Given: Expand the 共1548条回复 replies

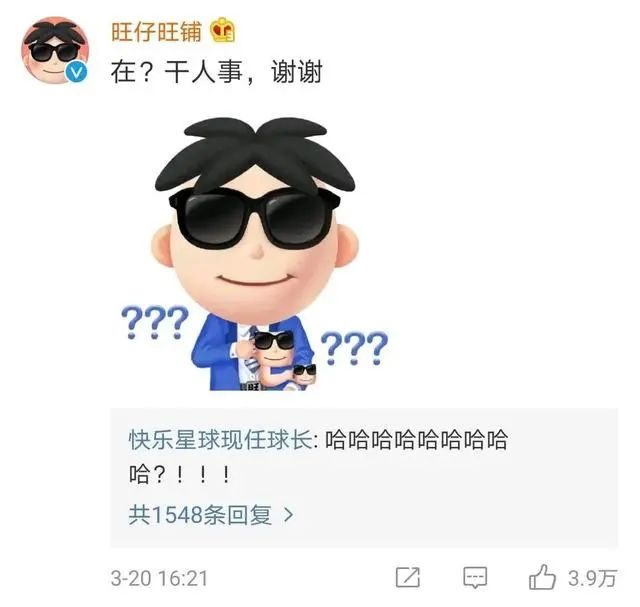Looking at the screenshot, I should tap(200, 515).
